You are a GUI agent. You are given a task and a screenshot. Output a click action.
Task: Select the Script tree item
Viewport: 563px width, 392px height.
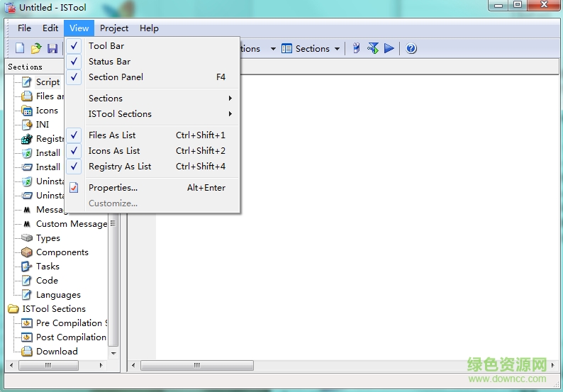pyautogui.click(x=48, y=82)
